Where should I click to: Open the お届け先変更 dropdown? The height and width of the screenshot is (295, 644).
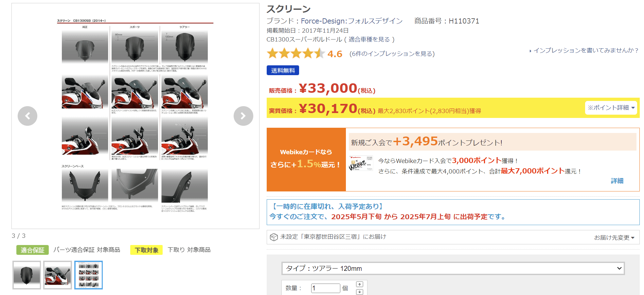pyautogui.click(x=614, y=238)
